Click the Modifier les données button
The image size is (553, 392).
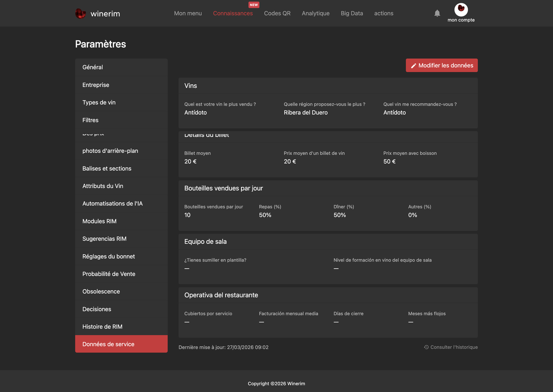[442, 65]
